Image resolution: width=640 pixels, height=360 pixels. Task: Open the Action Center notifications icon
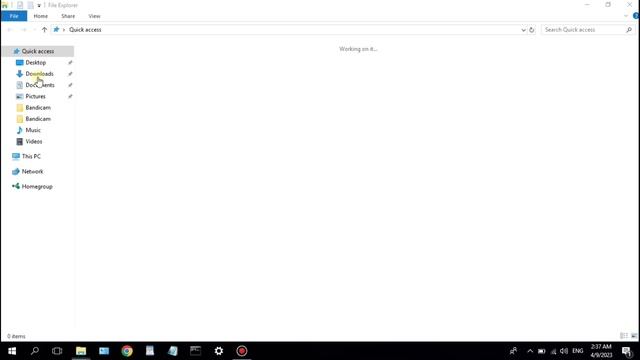coord(627,351)
